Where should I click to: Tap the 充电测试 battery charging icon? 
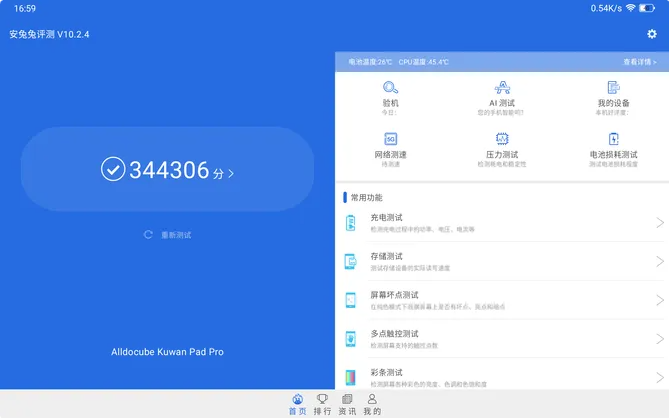click(x=351, y=223)
